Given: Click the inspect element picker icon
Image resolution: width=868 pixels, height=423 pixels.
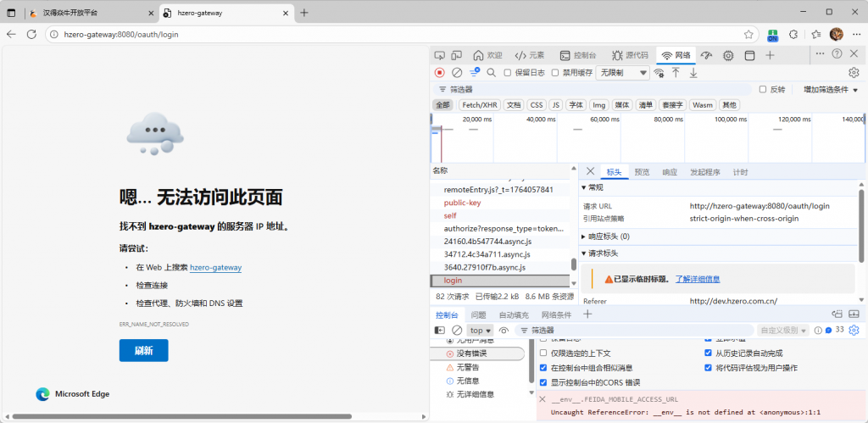Looking at the screenshot, I should click(x=440, y=55).
